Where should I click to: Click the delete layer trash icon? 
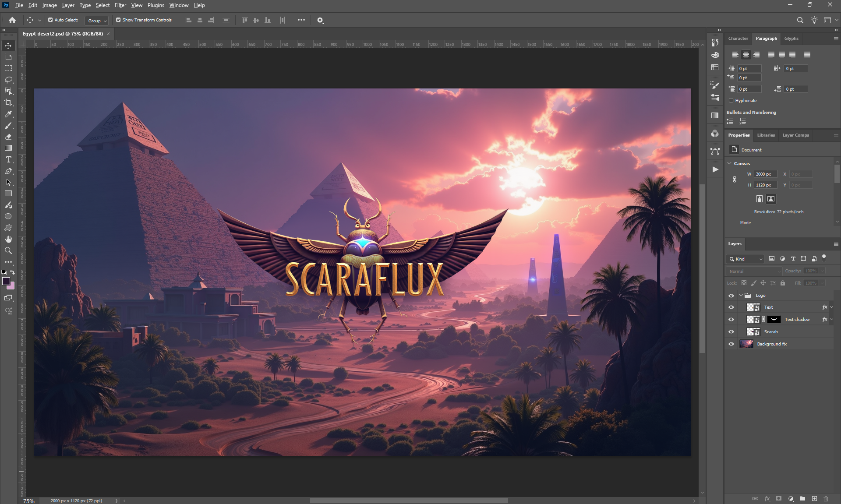[826, 498]
